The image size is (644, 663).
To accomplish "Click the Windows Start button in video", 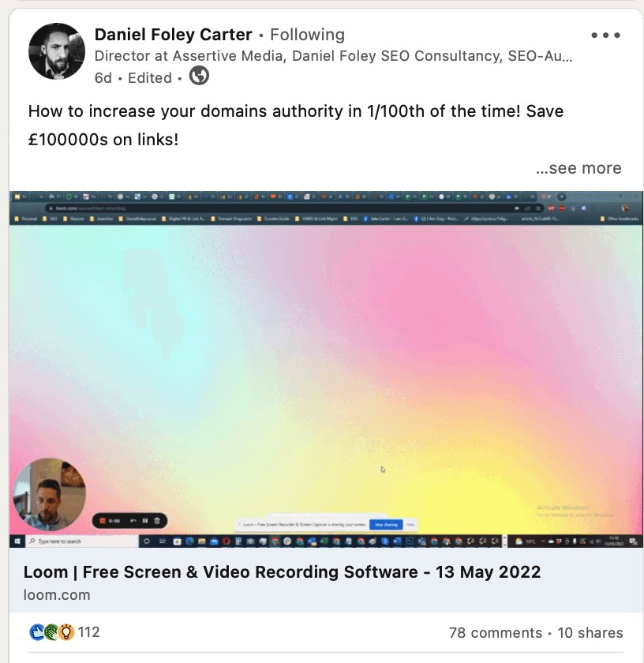I will 17,541.
